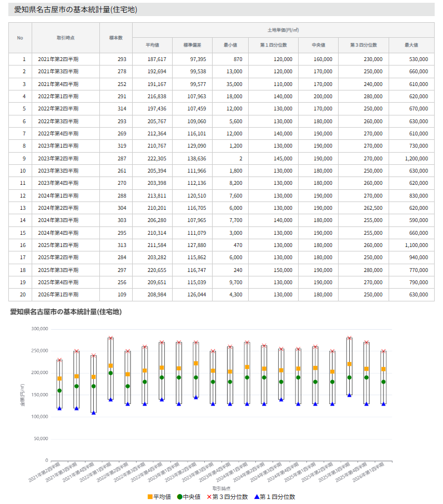Click the green circle icon in chart legend
The width and height of the screenshot is (443, 504).
[180, 497]
